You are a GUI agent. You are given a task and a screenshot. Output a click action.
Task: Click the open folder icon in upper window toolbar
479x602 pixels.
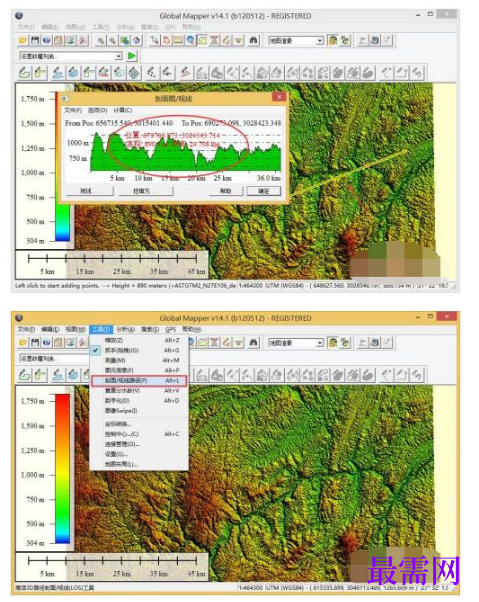pos(23,40)
